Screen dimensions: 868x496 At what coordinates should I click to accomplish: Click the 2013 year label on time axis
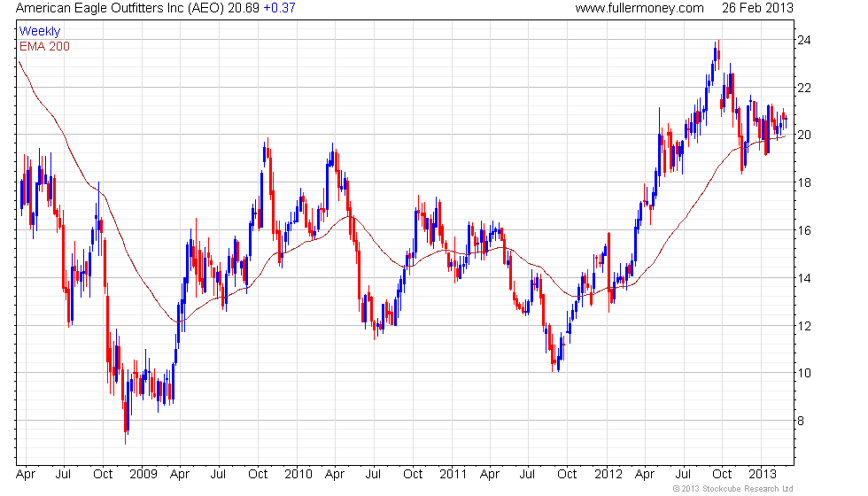click(763, 475)
